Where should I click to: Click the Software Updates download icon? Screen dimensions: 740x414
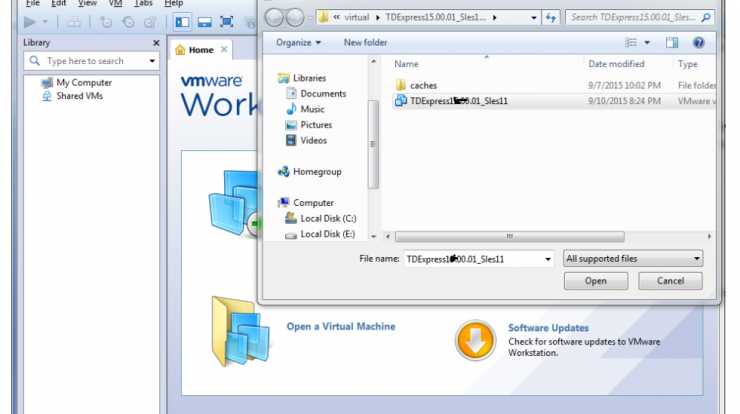click(475, 340)
